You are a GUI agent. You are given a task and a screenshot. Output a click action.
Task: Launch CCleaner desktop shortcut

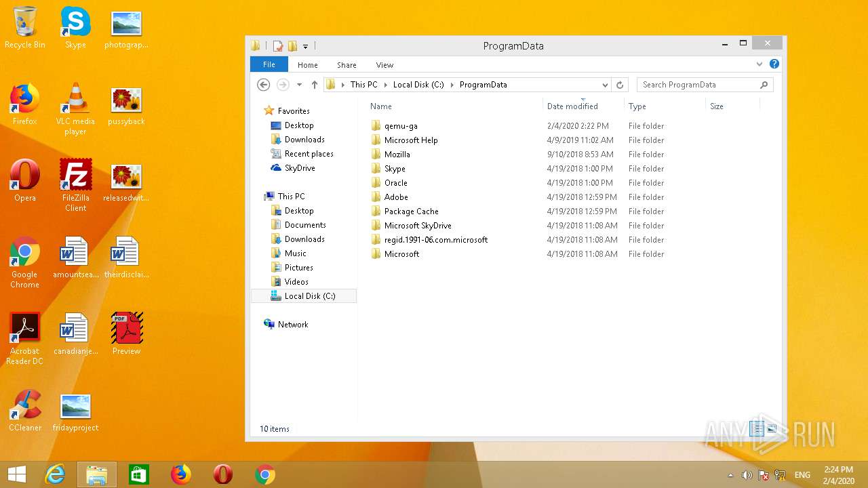[x=24, y=410]
